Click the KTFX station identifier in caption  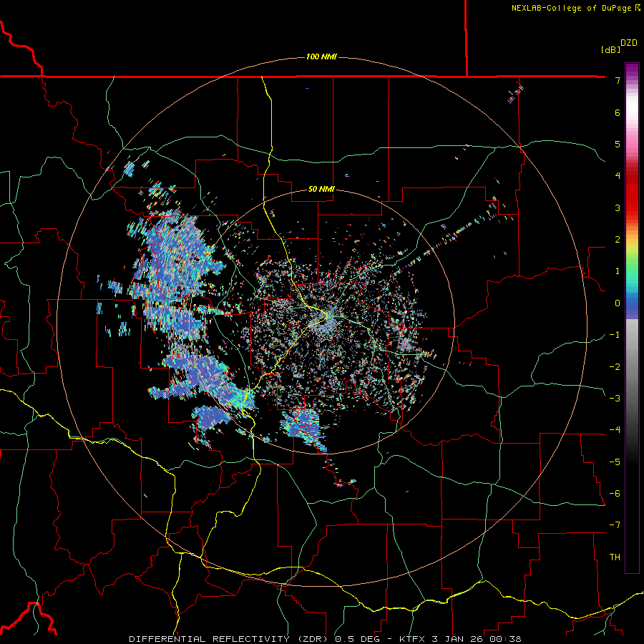tap(413, 639)
